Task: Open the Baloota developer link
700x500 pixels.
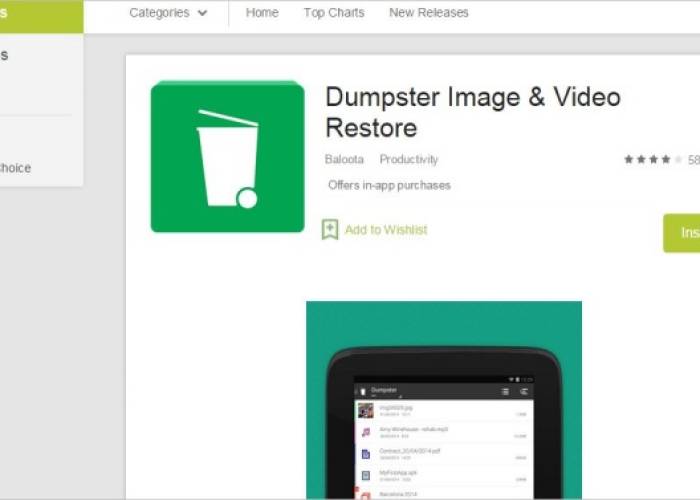Action: click(344, 159)
